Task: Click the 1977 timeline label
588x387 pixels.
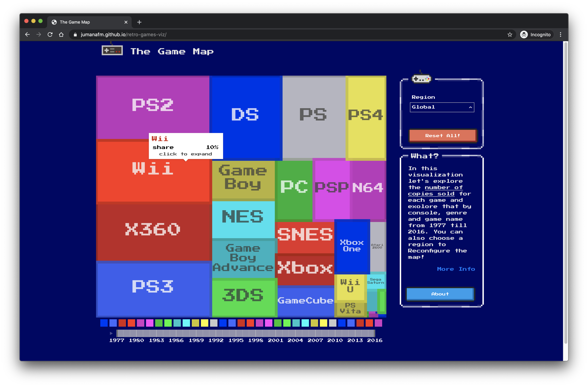Action: click(x=117, y=341)
